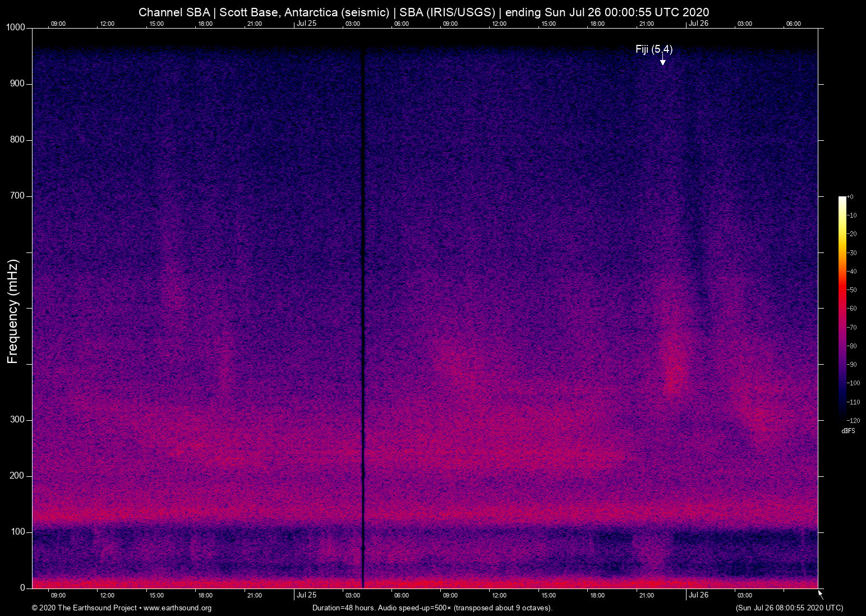Click the vertical data-gap line near Jul 25
866x616 pixels.
coord(363,309)
